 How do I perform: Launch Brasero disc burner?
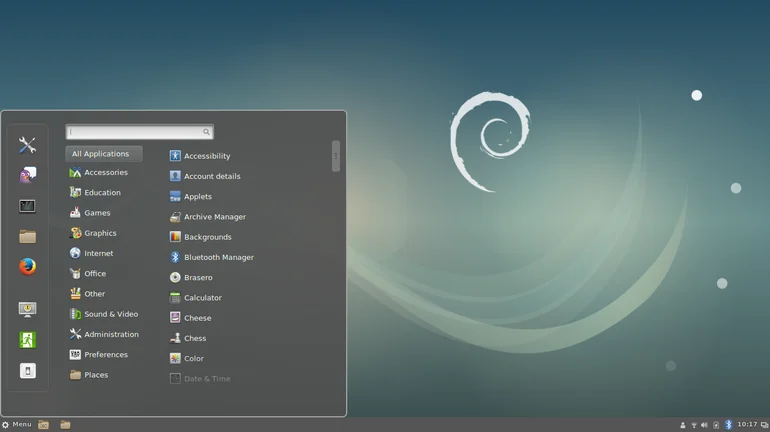coord(197,278)
